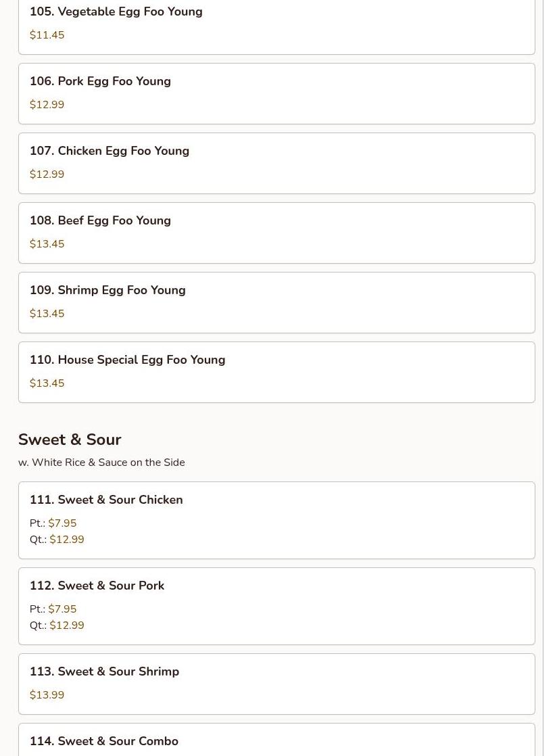Click 108. Beef Egg Foo Young
Image resolution: width=557 pixels, height=756 pixels.
[x=100, y=221]
